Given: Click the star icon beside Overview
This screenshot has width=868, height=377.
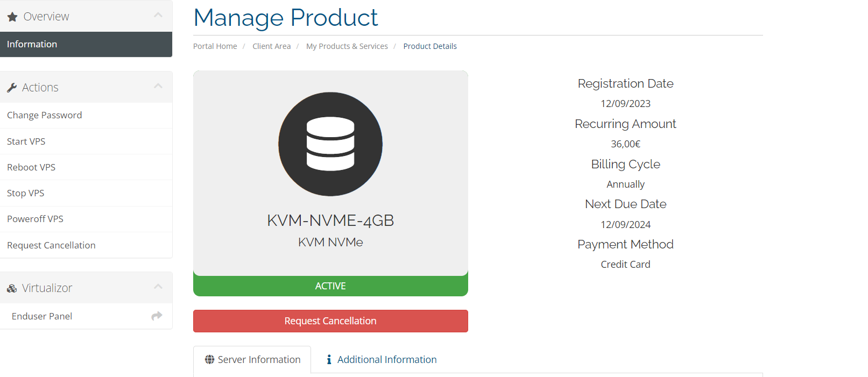Looking at the screenshot, I should click(12, 17).
